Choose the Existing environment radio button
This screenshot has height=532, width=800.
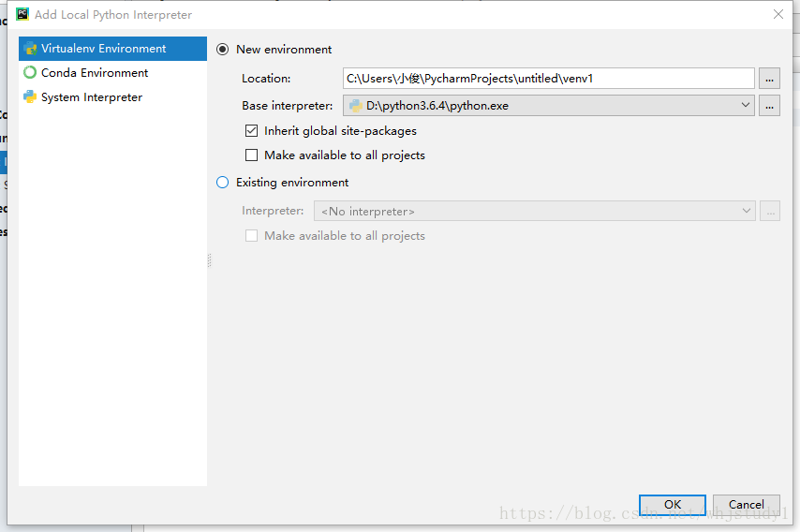[x=222, y=182]
